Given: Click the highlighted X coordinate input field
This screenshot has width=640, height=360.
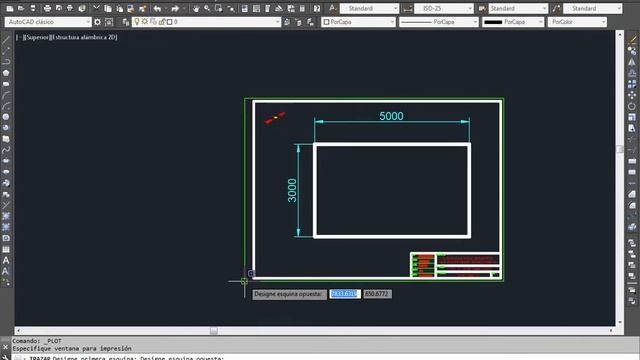Looking at the screenshot, I should click(345, 294).
